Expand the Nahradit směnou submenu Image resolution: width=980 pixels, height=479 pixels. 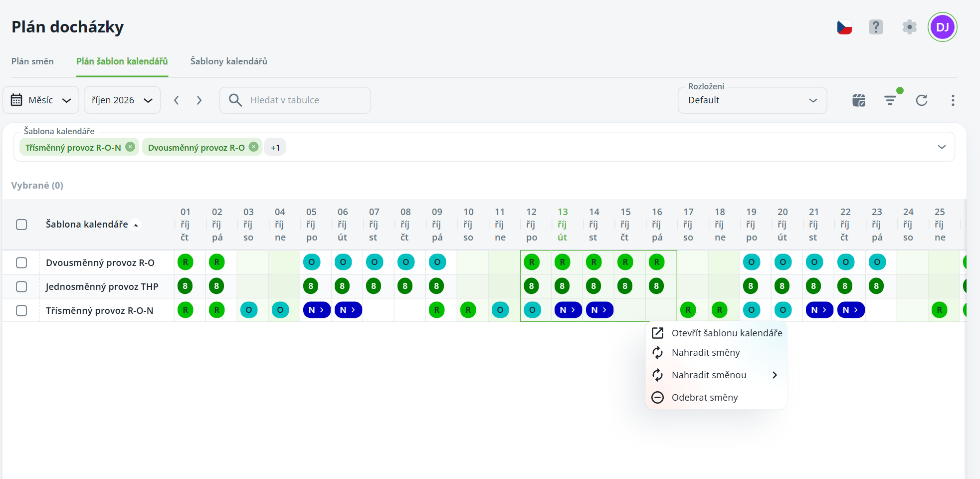(716, 375)
